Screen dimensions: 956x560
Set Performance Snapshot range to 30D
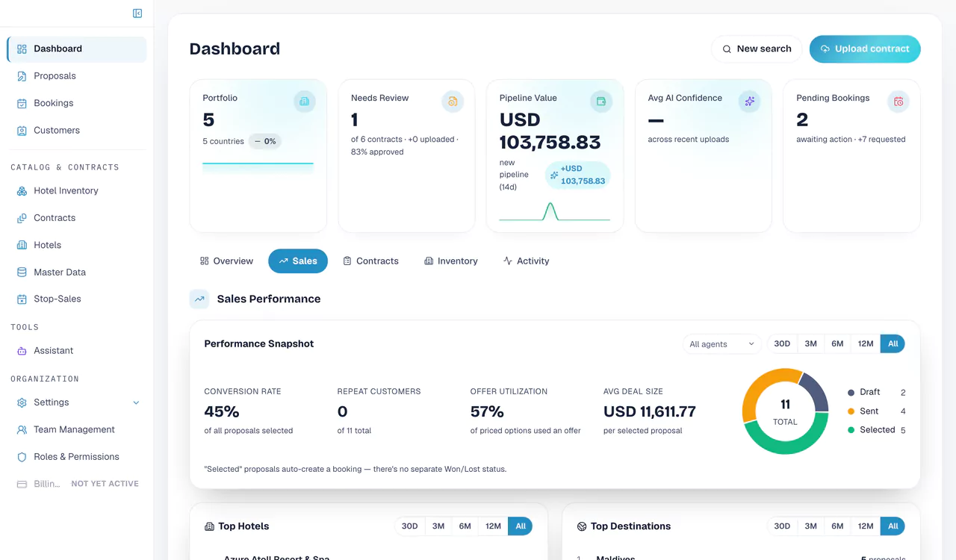[782, 344]
